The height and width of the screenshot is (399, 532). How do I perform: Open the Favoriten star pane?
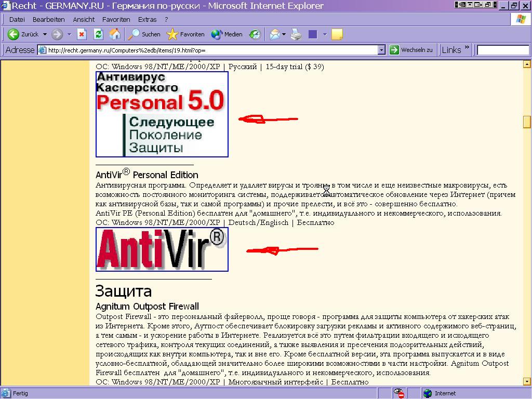point(185,34)
